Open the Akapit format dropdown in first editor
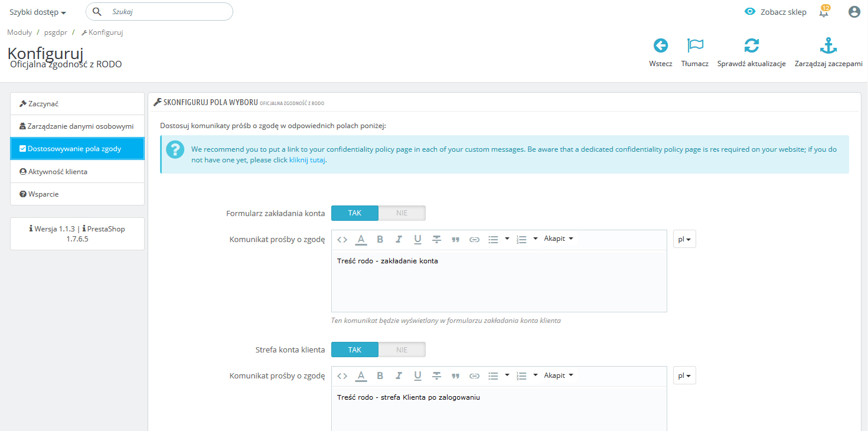 point(559,239)
